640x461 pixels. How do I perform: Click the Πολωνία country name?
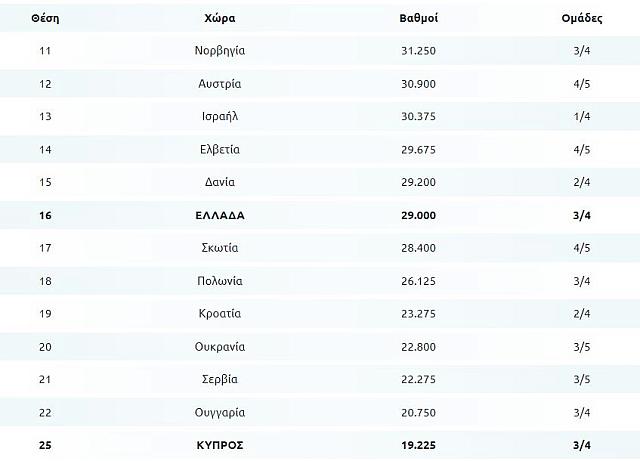pyautogui.click(x=221, y=281)
